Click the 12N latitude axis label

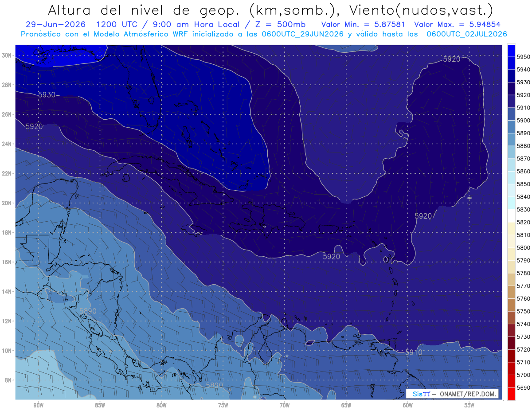point(7,321)
